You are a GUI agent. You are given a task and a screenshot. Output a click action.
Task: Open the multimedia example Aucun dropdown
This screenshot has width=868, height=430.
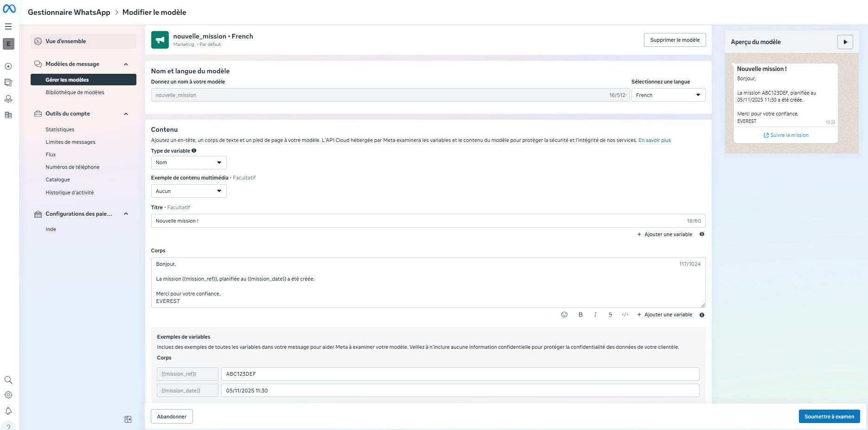click(189, 191)
